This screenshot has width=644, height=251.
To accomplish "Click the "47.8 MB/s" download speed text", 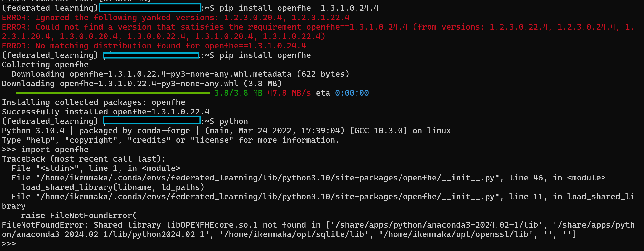I will coord(289,93).
